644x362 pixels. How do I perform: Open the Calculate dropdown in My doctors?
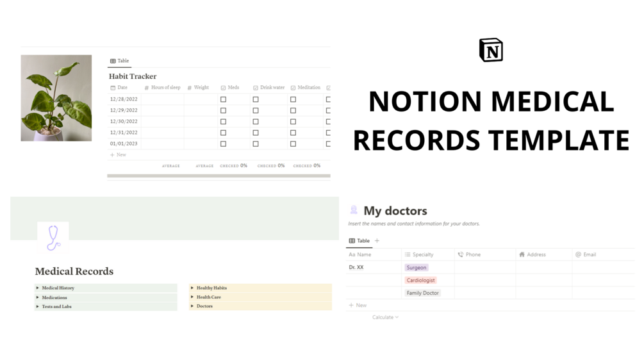[385, 317]
